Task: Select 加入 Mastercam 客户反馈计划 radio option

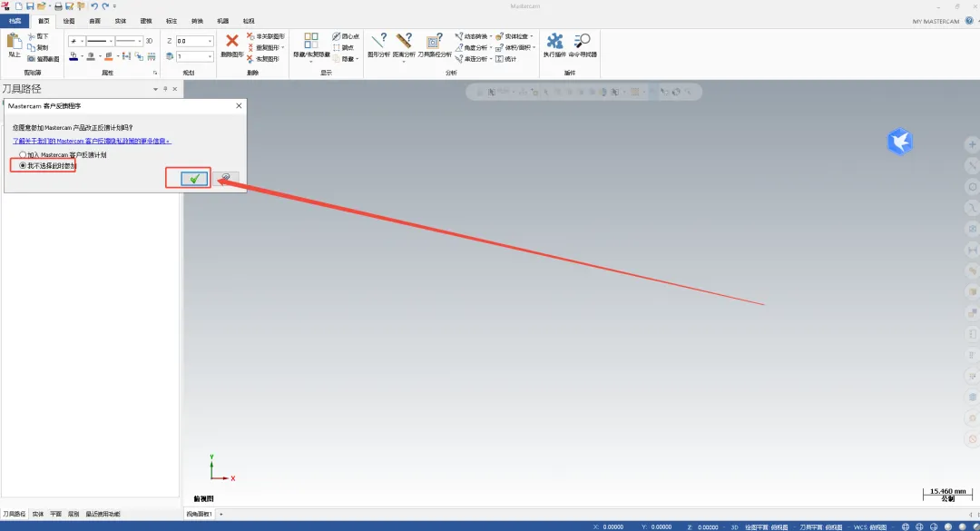Action: click(23, 154)
